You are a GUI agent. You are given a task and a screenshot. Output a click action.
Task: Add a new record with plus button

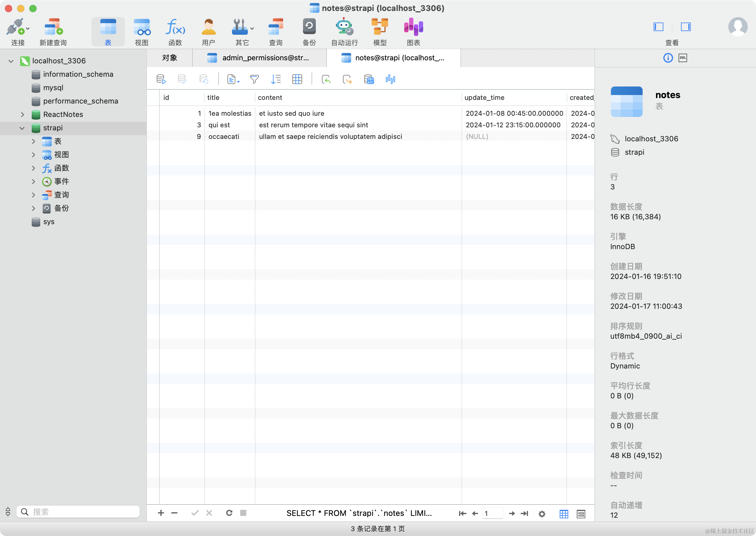coord(161,513)
